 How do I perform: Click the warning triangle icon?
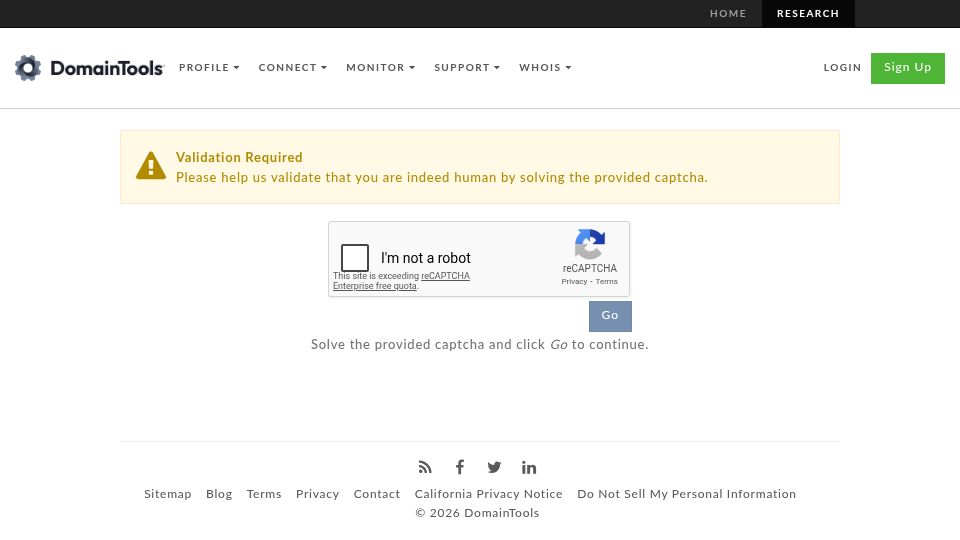click(151, 165)
